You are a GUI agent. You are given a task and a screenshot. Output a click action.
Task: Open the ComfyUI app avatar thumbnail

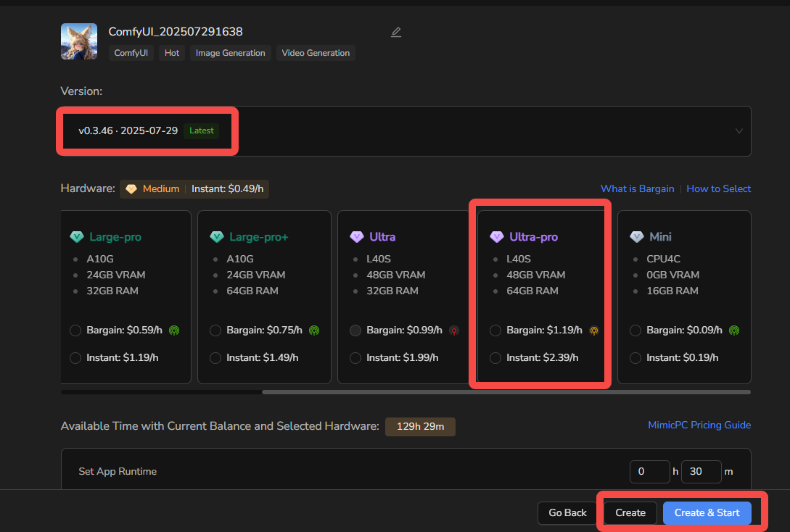pyautogui.click(x=79, y=41)
